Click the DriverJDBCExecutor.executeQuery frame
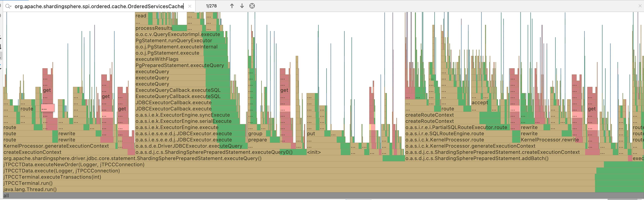This screenshot has width=644, height=200. 191,146
